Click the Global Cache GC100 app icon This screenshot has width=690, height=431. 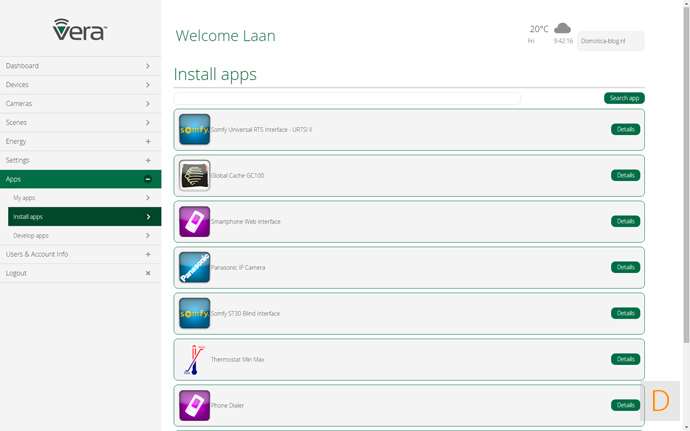pos(194,176)
